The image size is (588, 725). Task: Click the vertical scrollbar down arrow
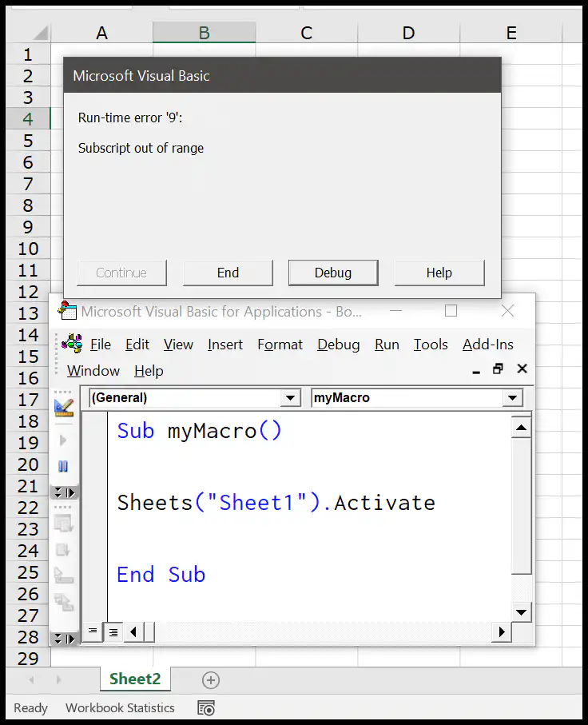(522, 612)
